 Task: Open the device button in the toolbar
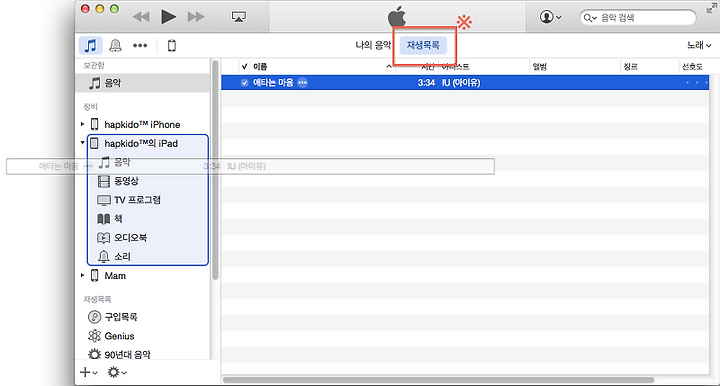(x=172, y=45)
